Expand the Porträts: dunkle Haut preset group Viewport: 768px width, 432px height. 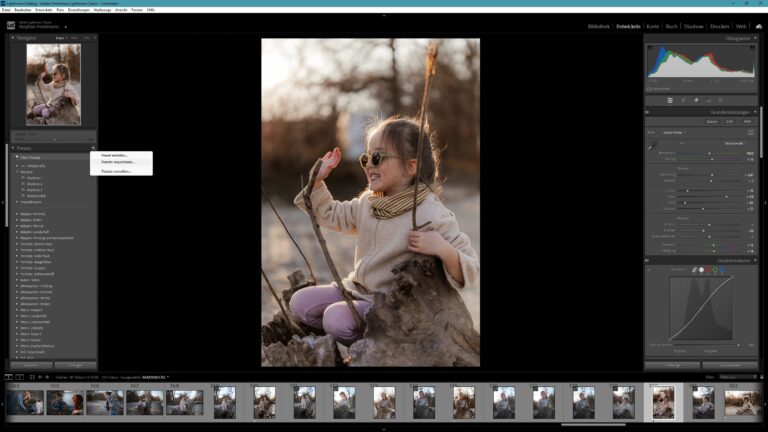[17, 244]
